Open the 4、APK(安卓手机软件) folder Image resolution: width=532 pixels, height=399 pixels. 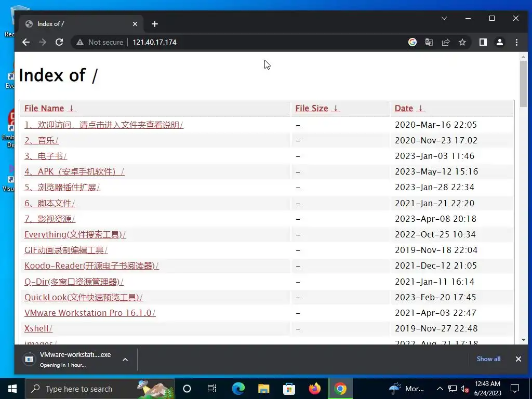pos(74,171)
